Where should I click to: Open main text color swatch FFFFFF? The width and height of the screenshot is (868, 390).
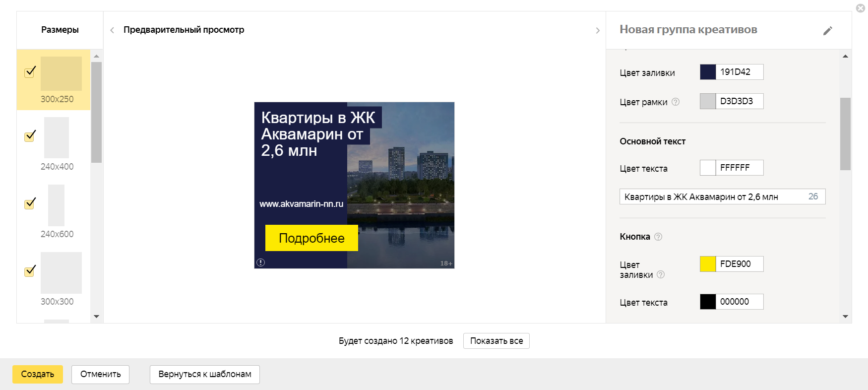(708, 168)
